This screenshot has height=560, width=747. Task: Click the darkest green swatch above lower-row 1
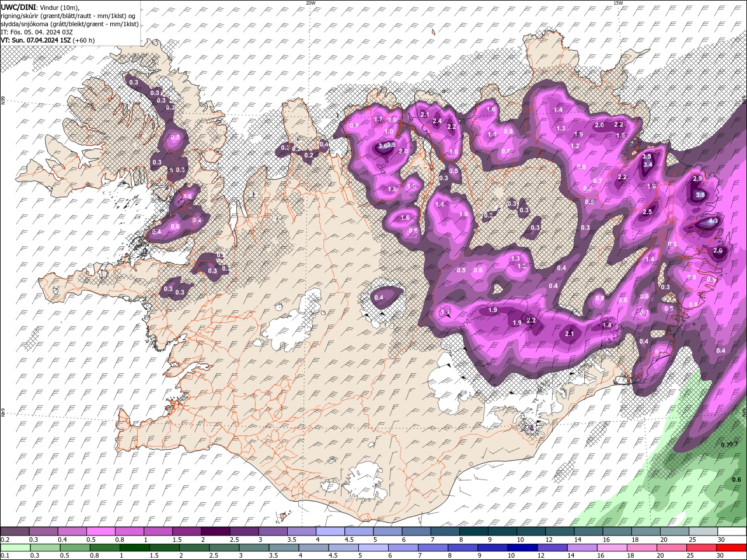[135, 548]
